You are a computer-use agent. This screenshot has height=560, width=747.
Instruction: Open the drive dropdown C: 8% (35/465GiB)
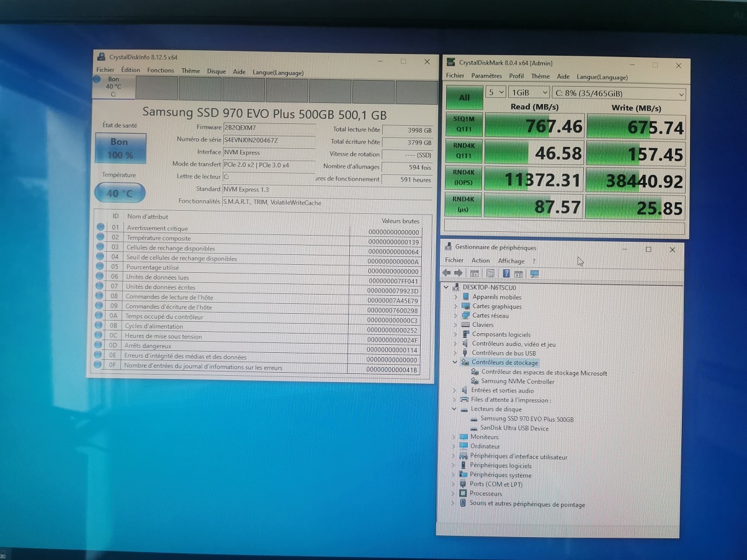pyautogui.click(x=619, y=94)
